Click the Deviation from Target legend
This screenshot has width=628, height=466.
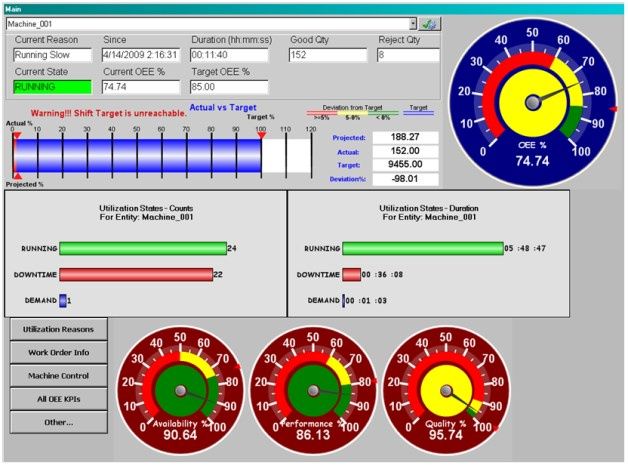pyautogui.click(x=352, y=112)
